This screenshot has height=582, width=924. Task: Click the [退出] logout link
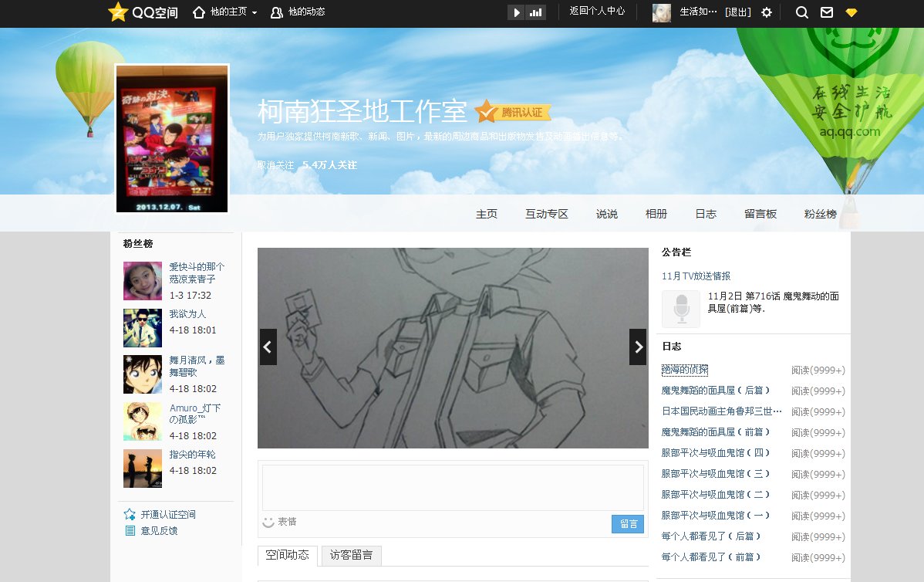click(738, 12)
